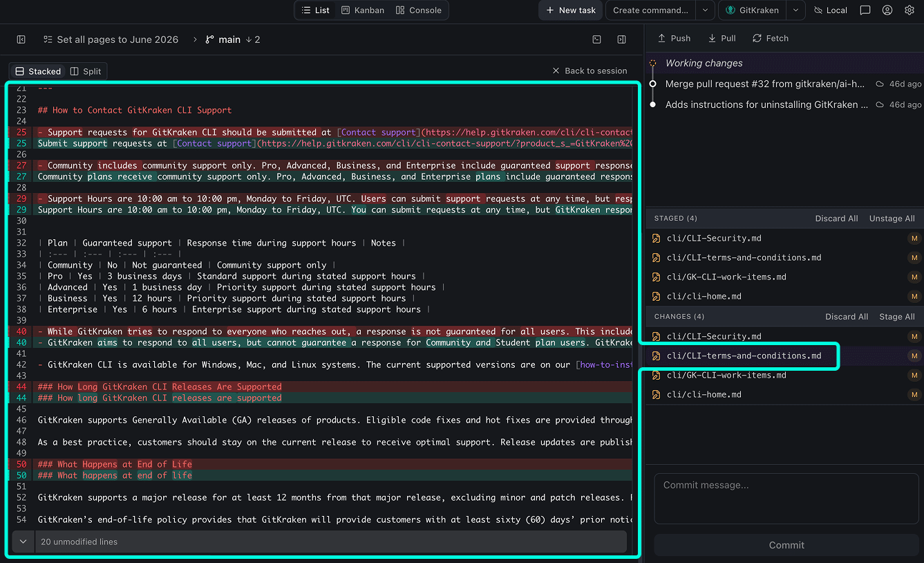Open staged file cli/CLI-terms-and-conditions.md
Screen dimensions: 924x563
tap(784, 257)
